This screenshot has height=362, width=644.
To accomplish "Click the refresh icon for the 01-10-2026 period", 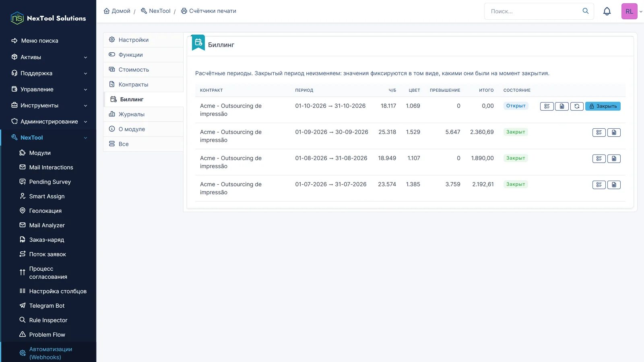I will pos(577,106).
